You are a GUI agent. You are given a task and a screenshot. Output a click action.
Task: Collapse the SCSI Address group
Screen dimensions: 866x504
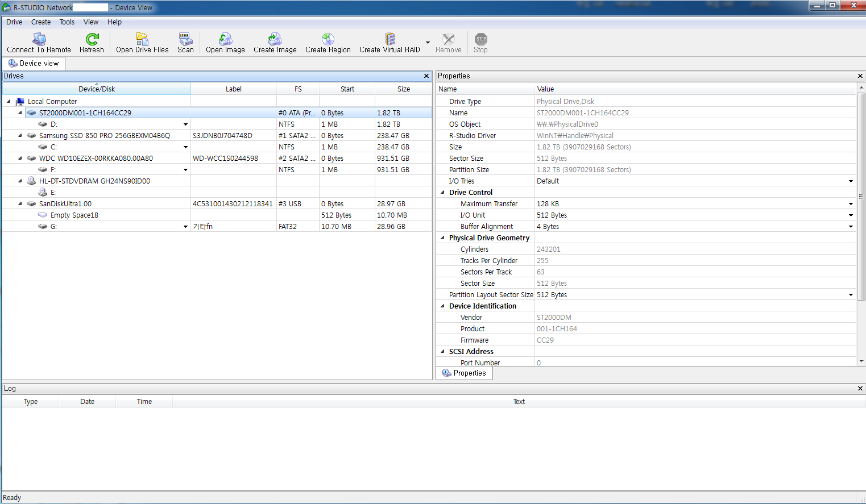pyautogui.click(x=443, y=352)
